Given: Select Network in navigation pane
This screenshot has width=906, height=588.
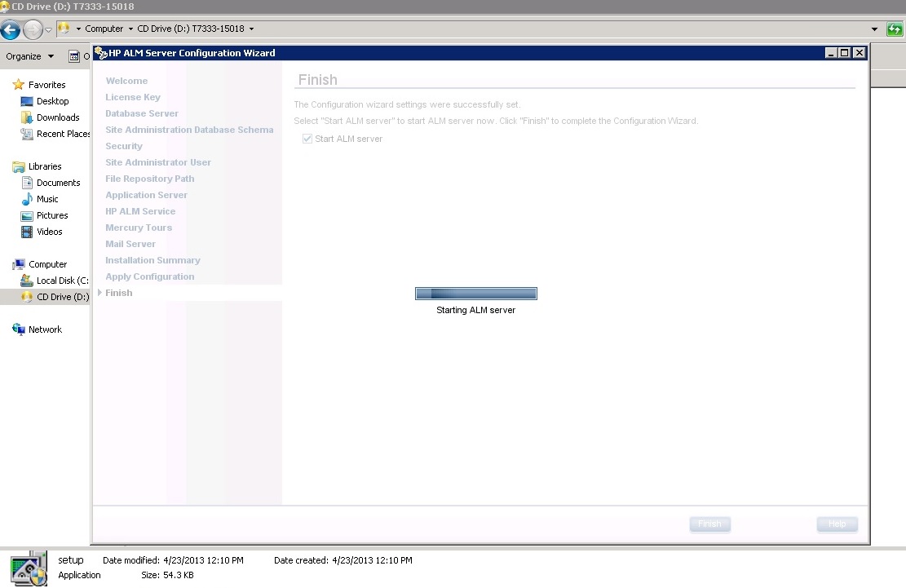Looking at the screenshot, I should (x=45, y=329).
